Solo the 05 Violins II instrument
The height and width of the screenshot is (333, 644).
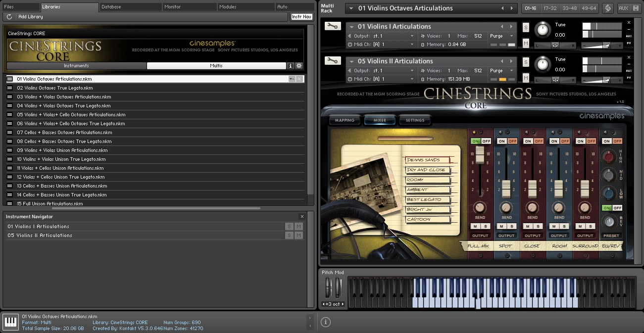pos(526,62)
